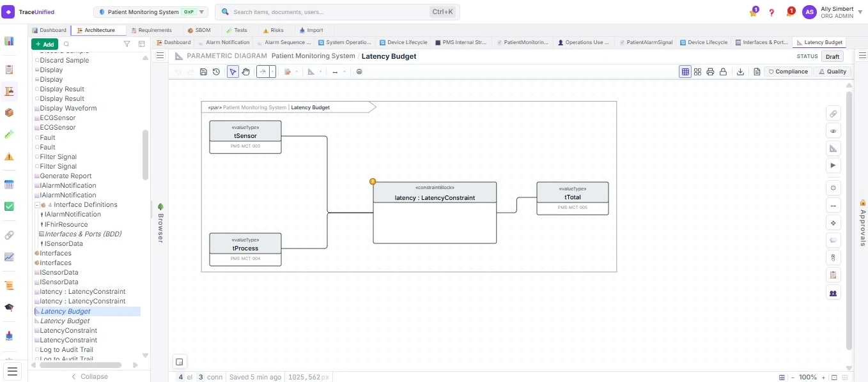Click the layout columns icon beside filter
The height and width of the screenshot is (382, 868).
142,44
